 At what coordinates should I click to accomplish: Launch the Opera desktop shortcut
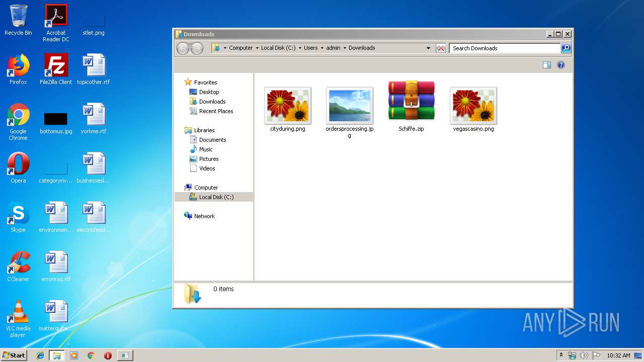click(18, 168)
